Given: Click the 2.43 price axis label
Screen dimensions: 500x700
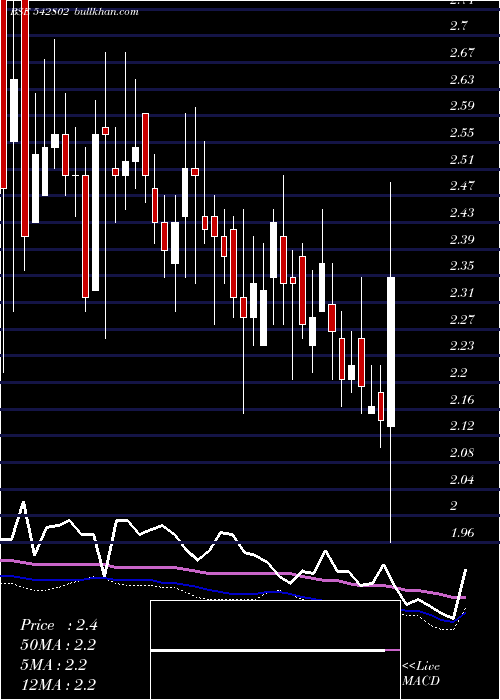Looking at the screenshot, I should [x=462, y=212].
